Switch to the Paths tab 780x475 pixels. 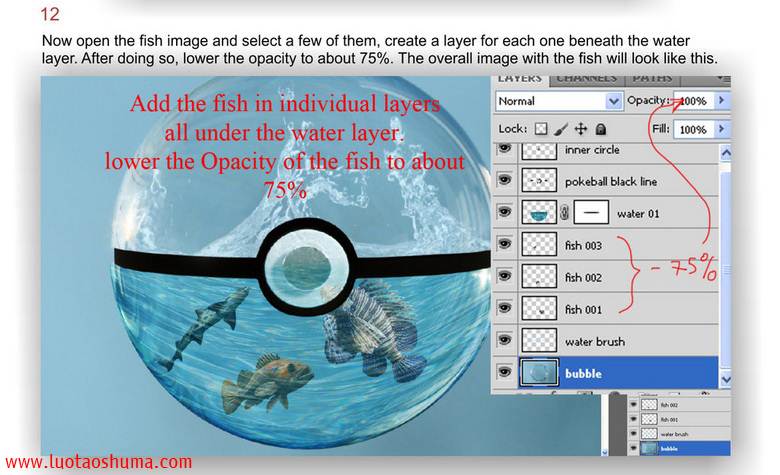click(652, 79)
